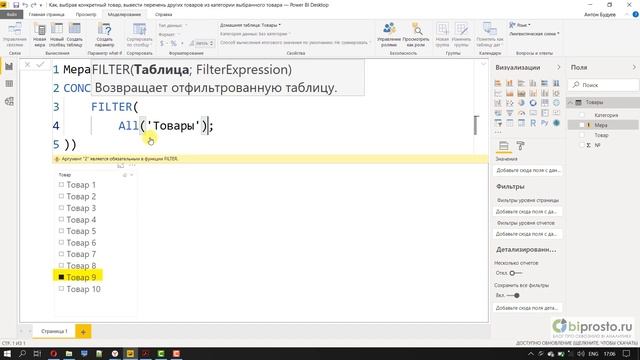Select the Python (Py) visual icon
This screenshot has width=640, height=360.
click(544, 123)
